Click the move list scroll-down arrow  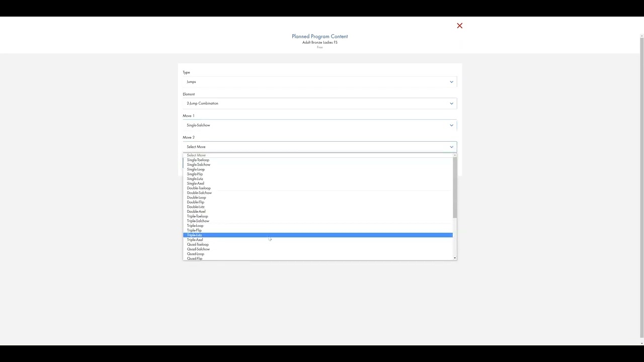[x=455, y=258]
